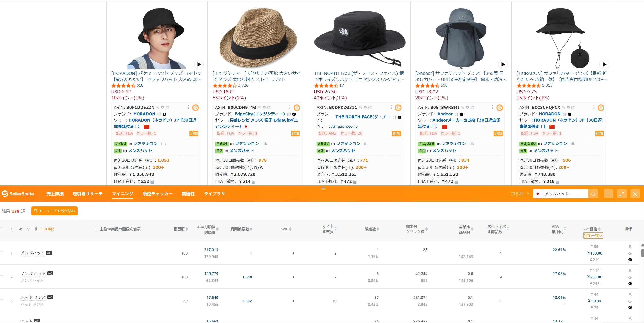The height and width of the screenshot is (323, 644).
Task: Open share icon next to ASIN B00CDH9T4G
Action: [269, 108]
